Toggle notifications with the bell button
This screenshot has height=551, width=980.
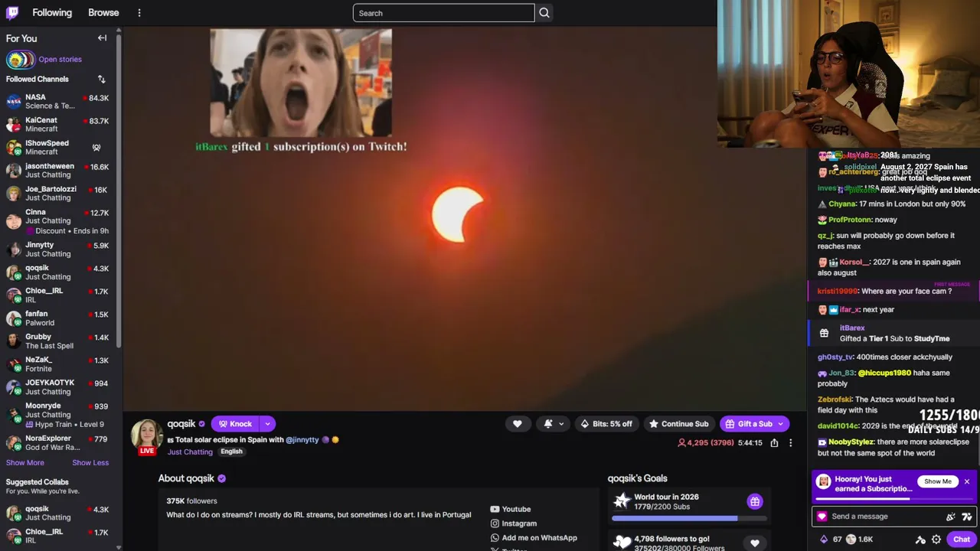click(x=548, y=424)
